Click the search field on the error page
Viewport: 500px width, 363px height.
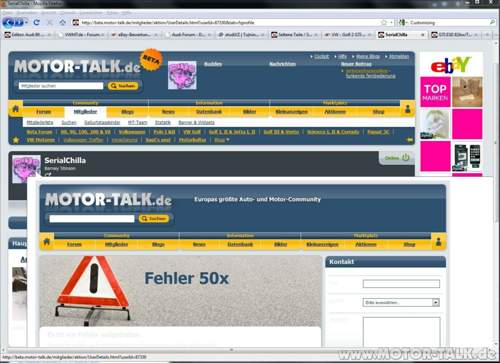click(x=92, y=219)
